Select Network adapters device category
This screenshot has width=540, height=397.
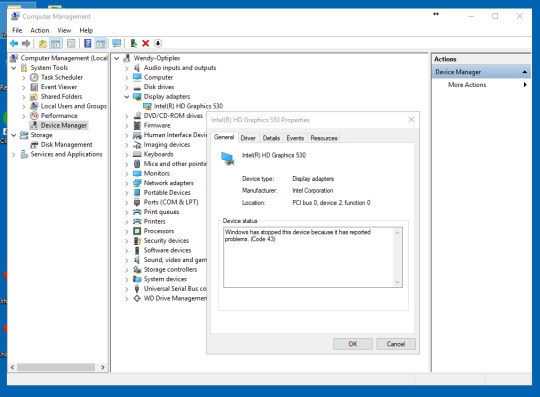168,183
